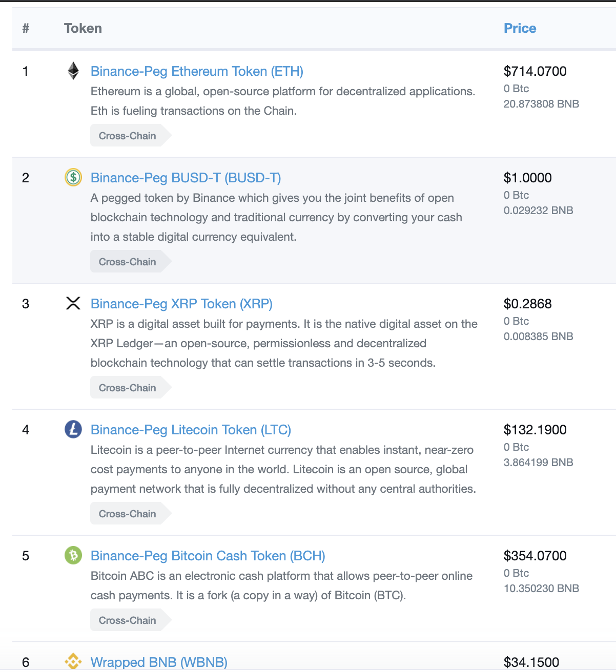Click the BUSD-T dollar coin icon

(x=73, y=177)
